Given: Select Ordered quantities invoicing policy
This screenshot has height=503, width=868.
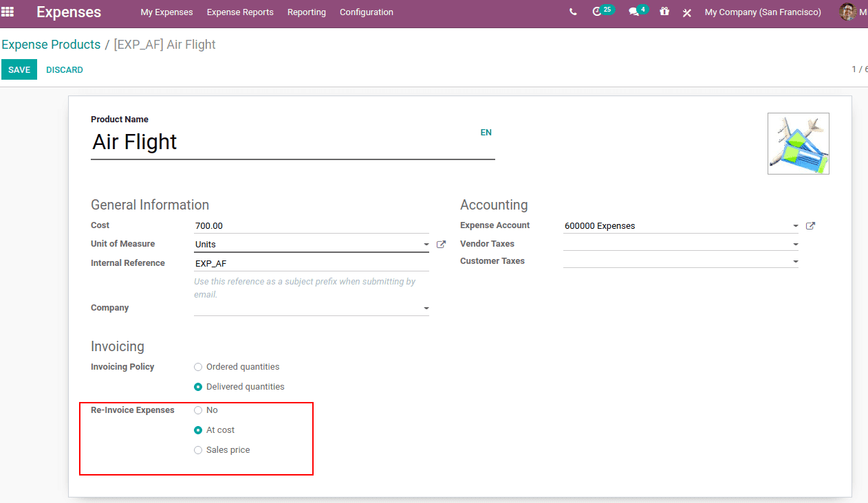Looking at the screenshot, I should pos(198,367).
